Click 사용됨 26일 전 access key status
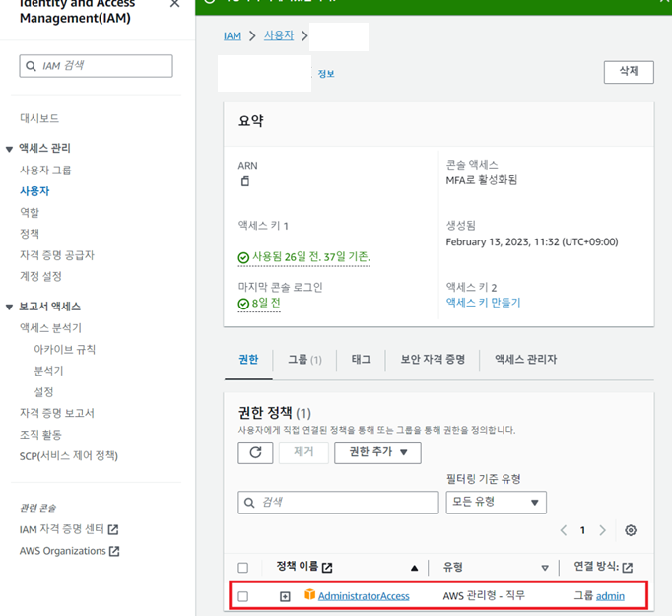This screenshot has width=672, height=616. (304, 257)
